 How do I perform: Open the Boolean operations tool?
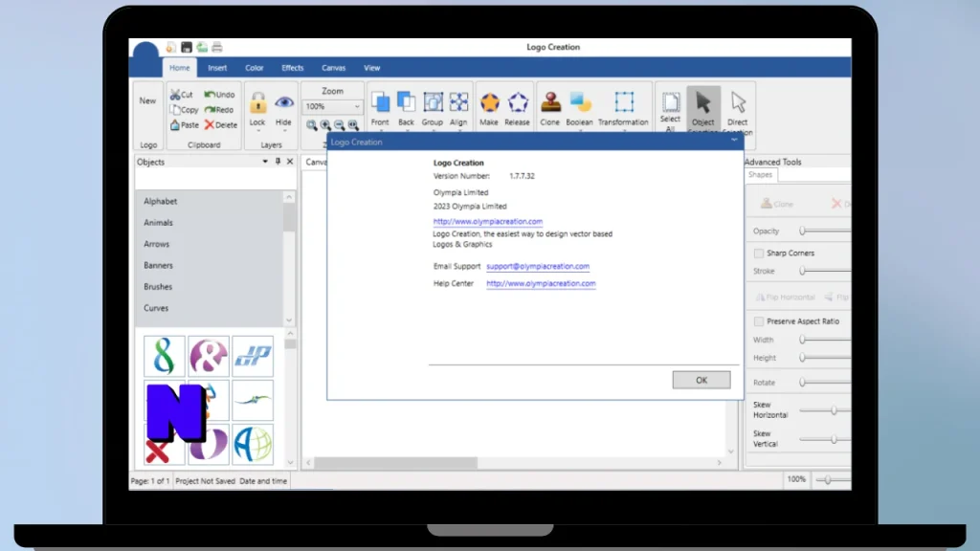(579, 109)
